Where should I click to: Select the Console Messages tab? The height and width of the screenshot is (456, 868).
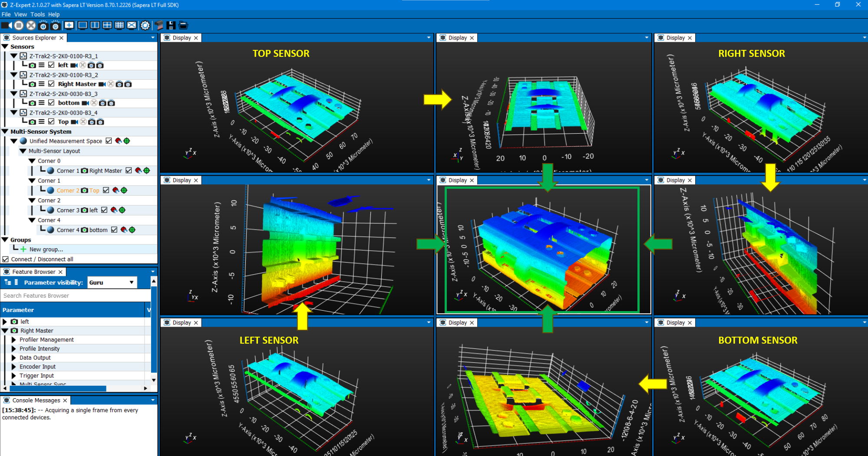pyautogui.click(x=36, y=400)
